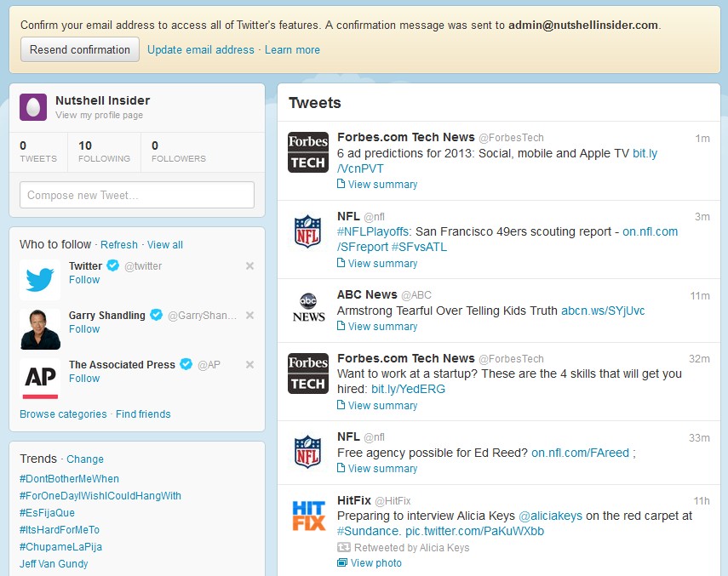The height and width of the screenshot is (576, 728).
Task: Dismiss The Associated Press suggestion
Action: (x=249, y=364)
